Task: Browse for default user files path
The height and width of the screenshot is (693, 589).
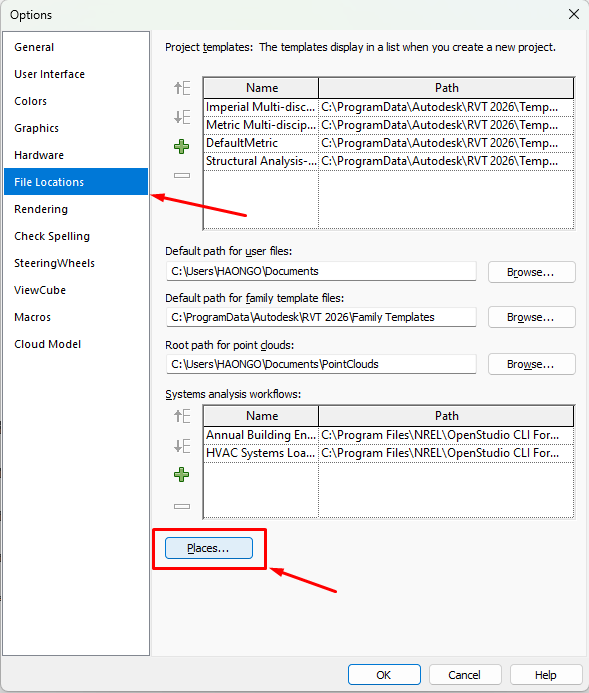Action: click(532, 272)
